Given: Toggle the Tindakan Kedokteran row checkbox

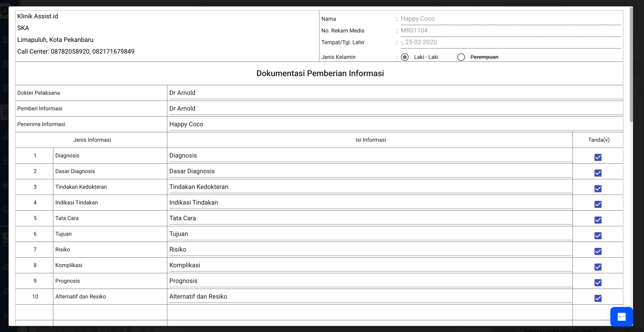Looking at the screenshot, I should 598,189.
